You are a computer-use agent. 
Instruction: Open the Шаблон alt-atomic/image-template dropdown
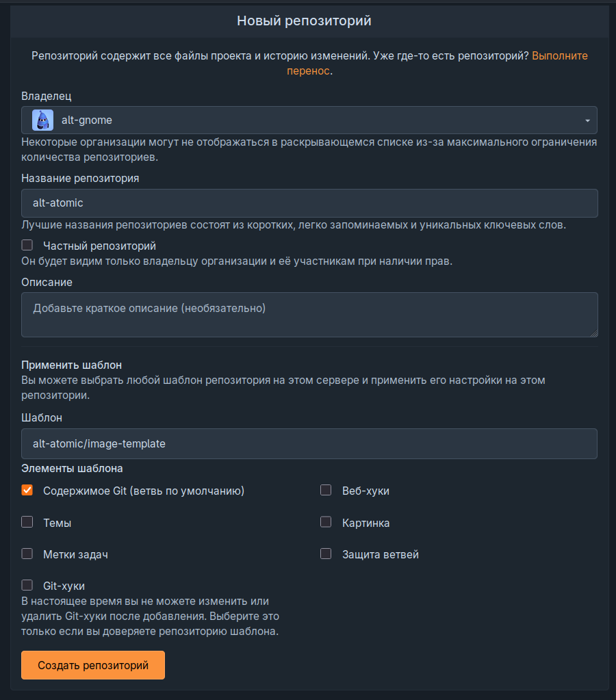pyautogui.click(x=309, y=444)
